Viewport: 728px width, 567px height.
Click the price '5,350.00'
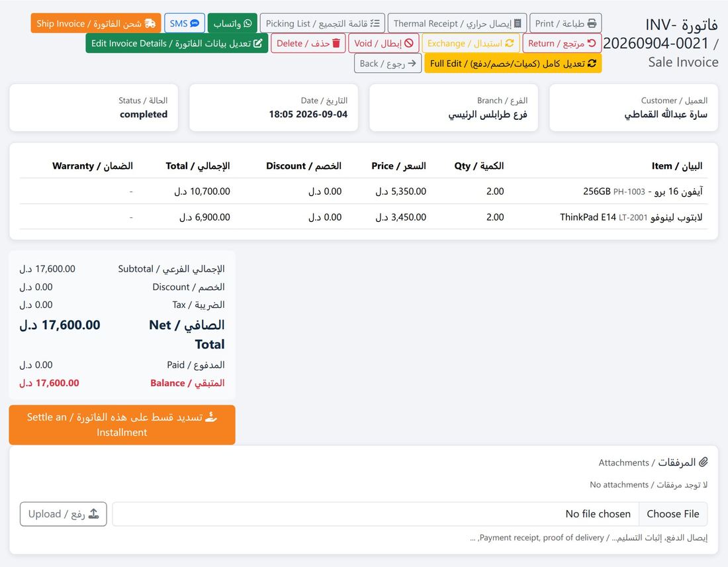tap(400, 191)
